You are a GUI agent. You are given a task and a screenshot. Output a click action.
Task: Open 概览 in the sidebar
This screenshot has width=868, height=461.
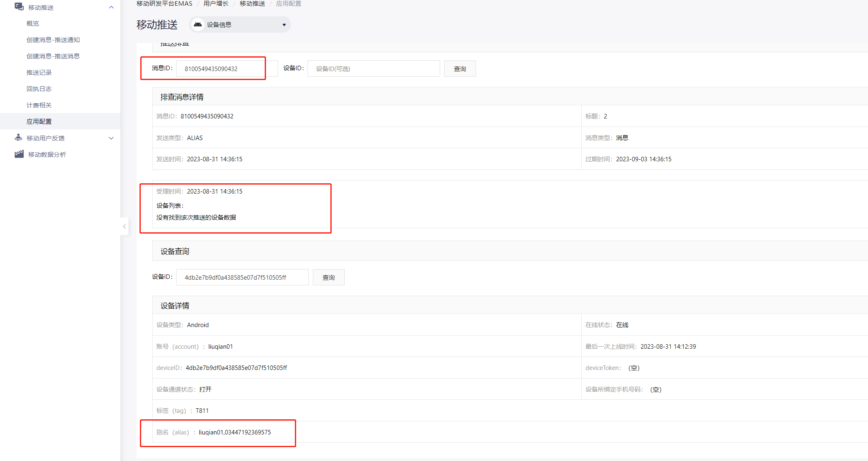coord(33,23)
